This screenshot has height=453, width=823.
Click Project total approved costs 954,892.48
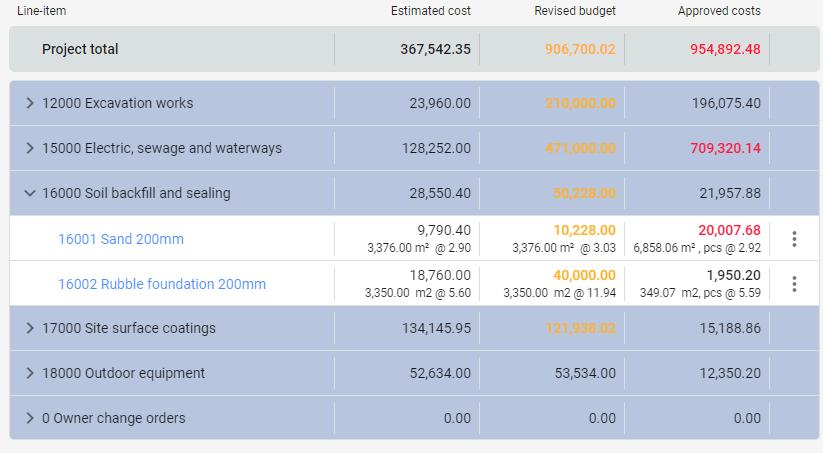(x=718, y=49)
